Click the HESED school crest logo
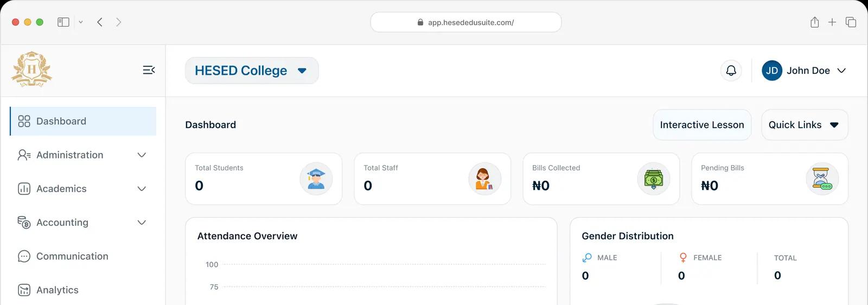The image size is (868, 305). (31, 69)
